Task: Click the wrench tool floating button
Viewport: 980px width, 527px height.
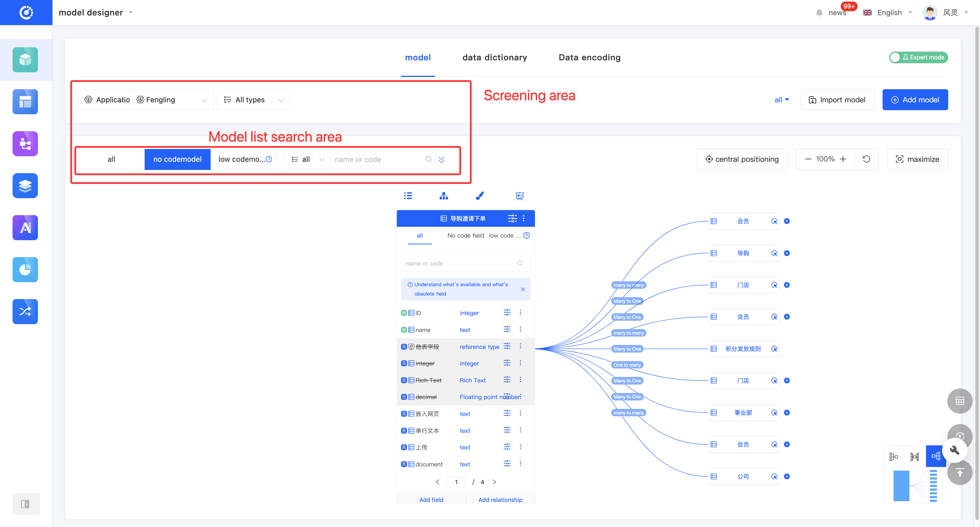Action: tap(955, 451)
